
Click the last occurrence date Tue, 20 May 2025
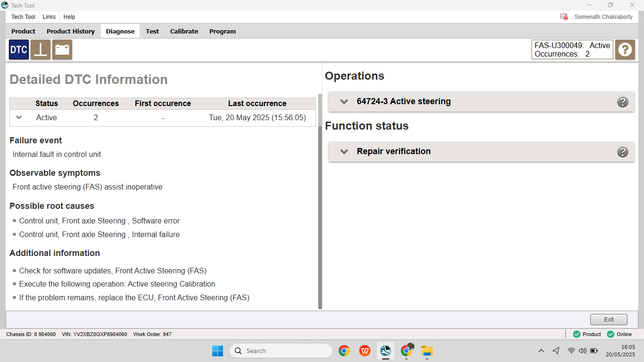click(x=257, y=118)
